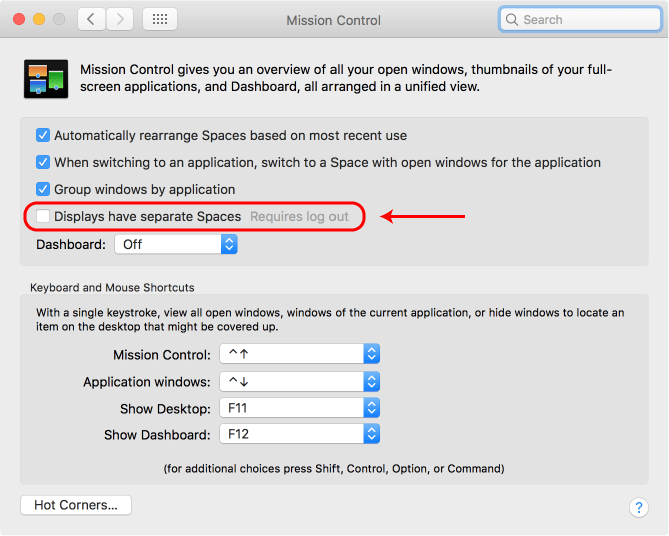The height and width of the screenshot is (536, 669).
Task: Click the single keystroke explanation paragraph
Action: point(330,320)
